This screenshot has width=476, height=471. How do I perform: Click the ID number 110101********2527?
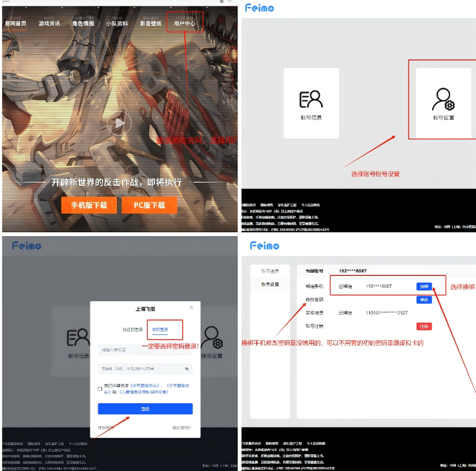coord(386,313)
